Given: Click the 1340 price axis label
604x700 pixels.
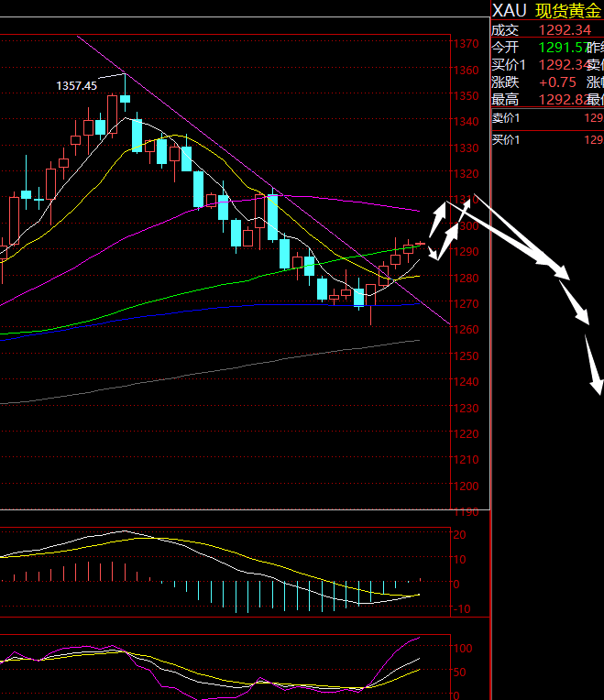Looking at the screenshot, I should coord(466,122).
